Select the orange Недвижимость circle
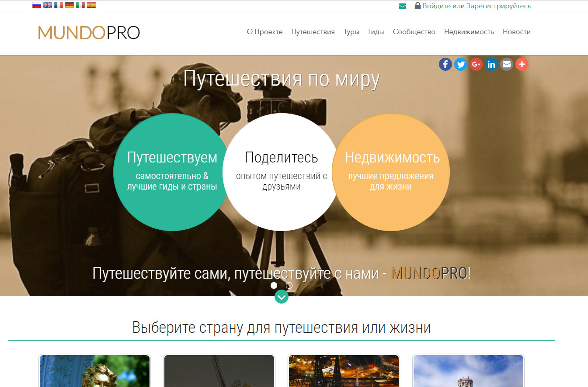Image resolution: width=588 pixels, height=387 pixels. point(391,172)
